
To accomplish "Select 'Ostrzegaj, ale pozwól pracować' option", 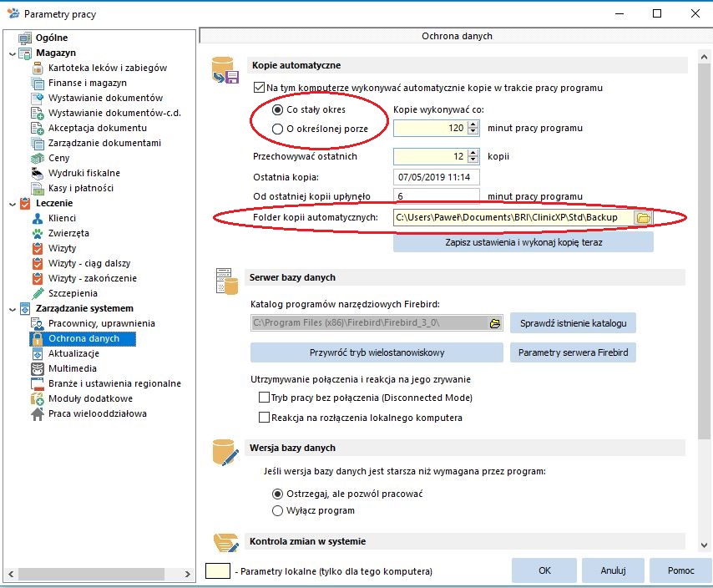I will 277,494.
